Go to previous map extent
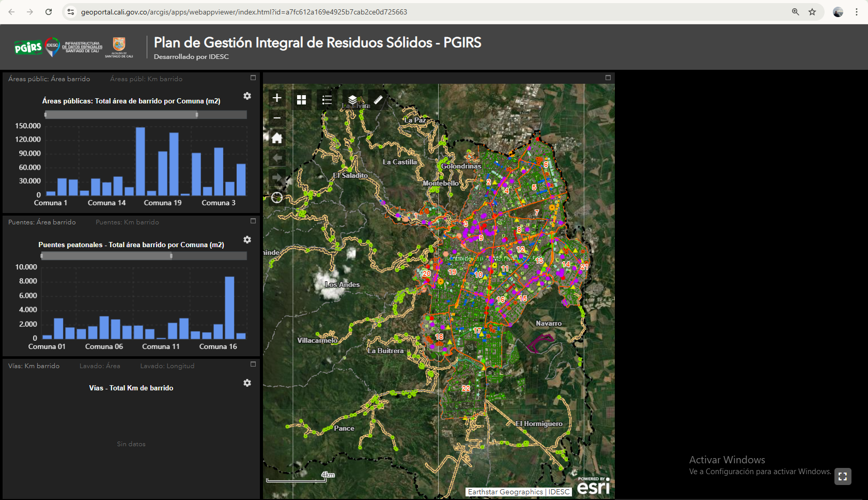868x500 pixels. click(277, 158)
